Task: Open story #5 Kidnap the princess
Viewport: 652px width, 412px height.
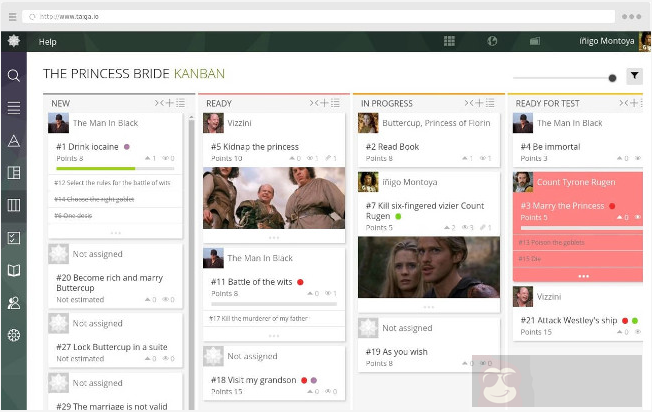Action: (x=254, y=147)
